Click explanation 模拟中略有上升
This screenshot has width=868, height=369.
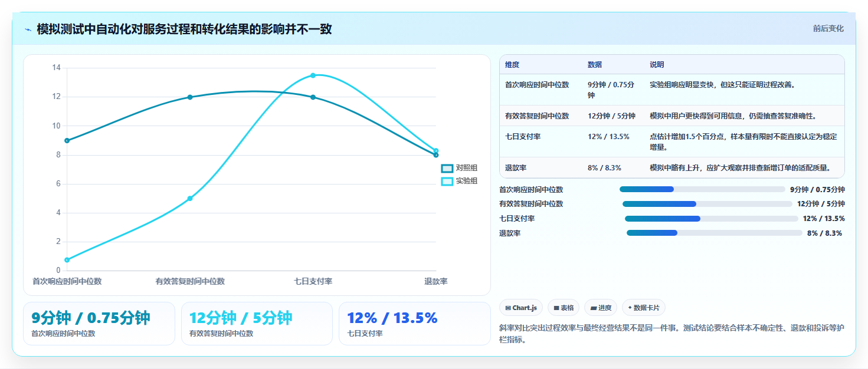tap(740, 168)
